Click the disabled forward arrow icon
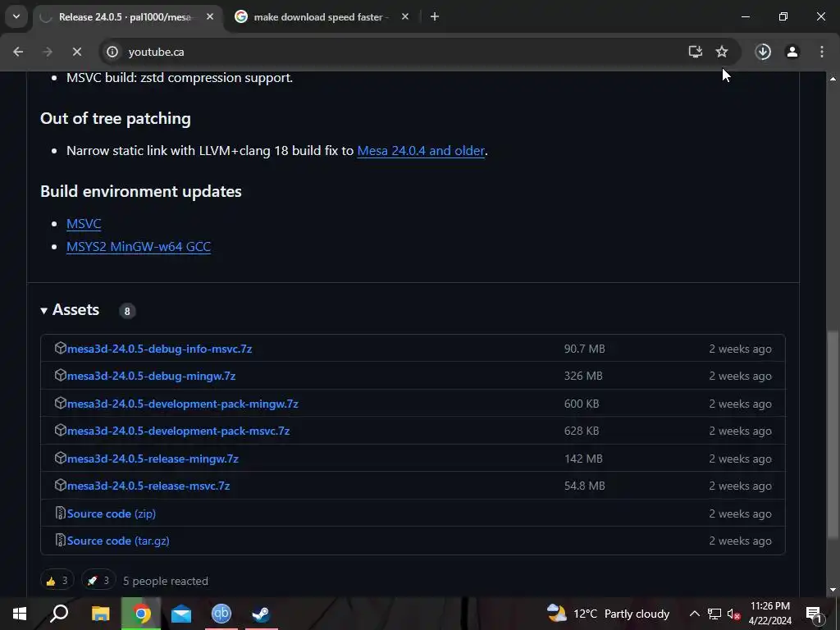840x630 pixels. click(47, 52)
